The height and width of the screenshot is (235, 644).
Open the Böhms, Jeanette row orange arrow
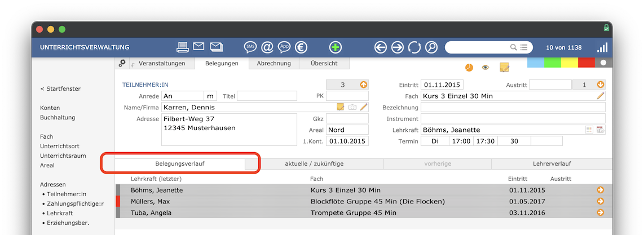coord(601,190)
